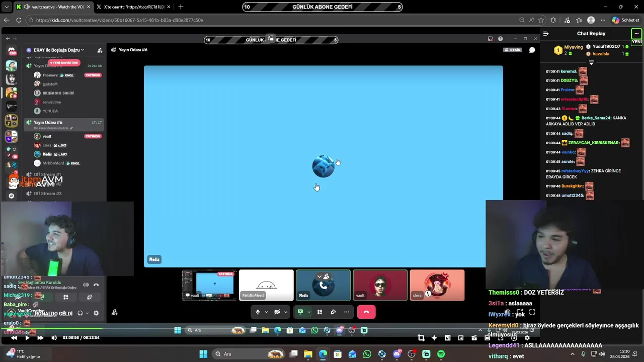The height and width of the screenshot is (362, 644).
Task: Open more options in Discord call bar
Action: point(347,312)
